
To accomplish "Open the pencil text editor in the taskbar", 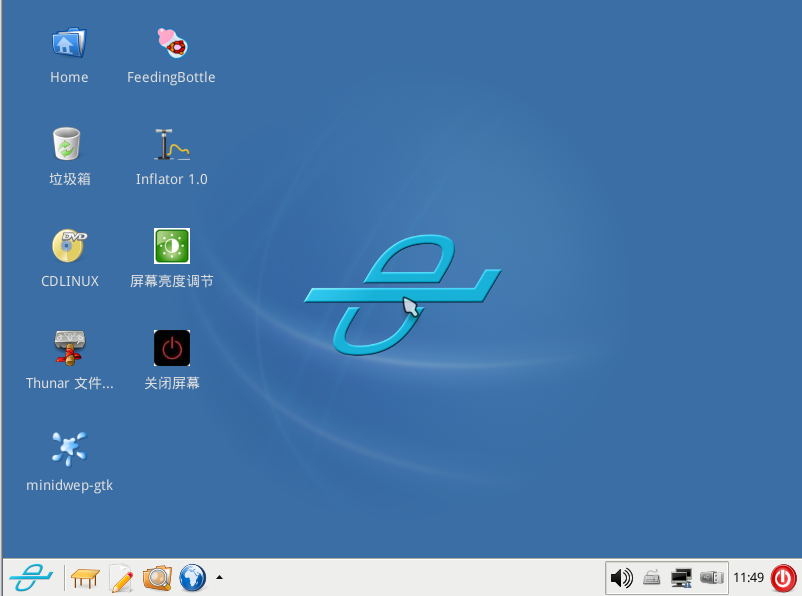I will pos(122,578).
